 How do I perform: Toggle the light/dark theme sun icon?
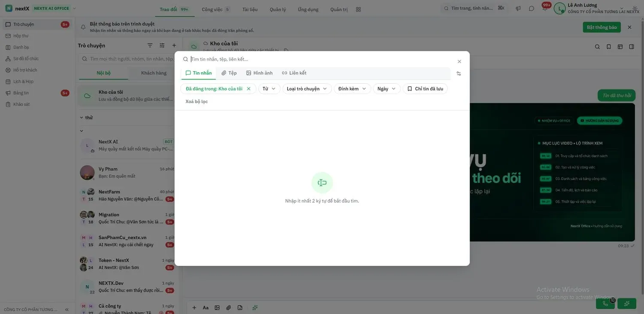pyautogui.click(x=635, y=9)
